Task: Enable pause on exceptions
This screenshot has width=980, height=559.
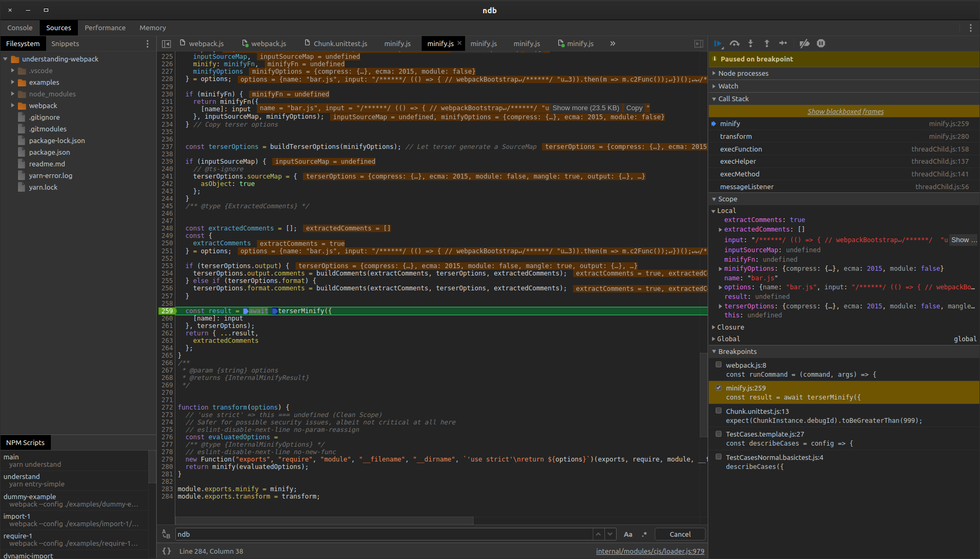Action: 822,43
